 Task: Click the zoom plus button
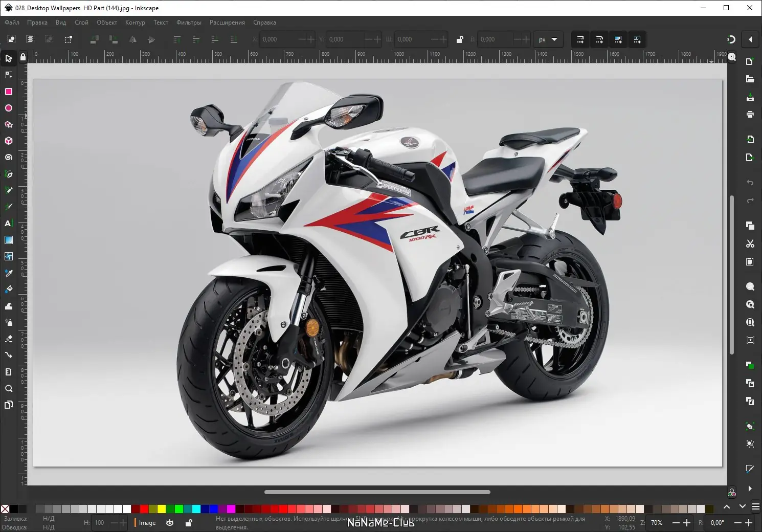pyautogui.click(x=687, y=523)
